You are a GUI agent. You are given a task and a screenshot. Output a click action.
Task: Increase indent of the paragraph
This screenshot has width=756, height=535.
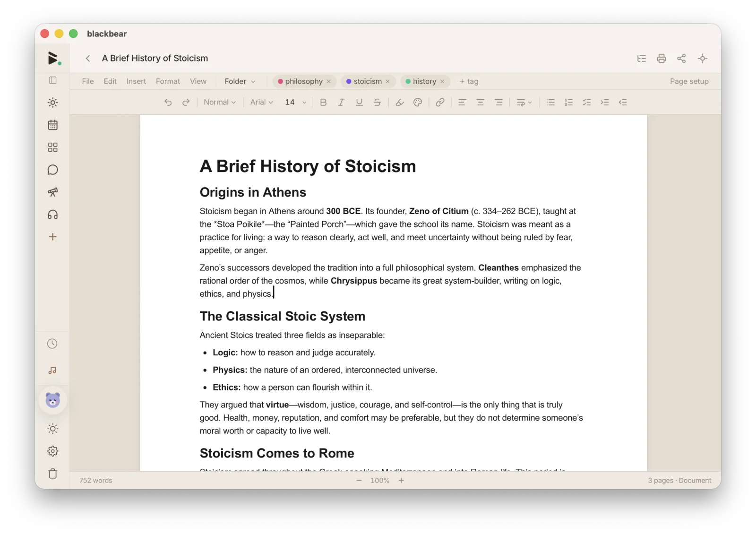point(605,102)
